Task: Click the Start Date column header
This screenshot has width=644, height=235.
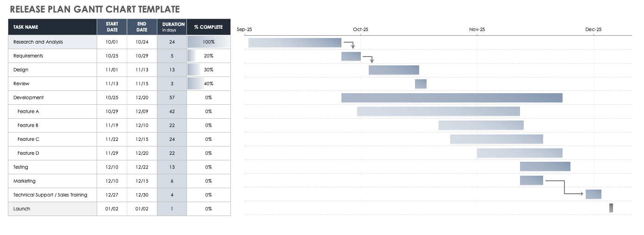Action: [x=112, y=27]
